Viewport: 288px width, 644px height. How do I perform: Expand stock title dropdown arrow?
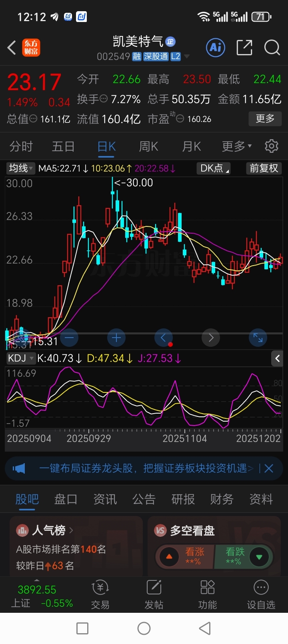(187, 56)
